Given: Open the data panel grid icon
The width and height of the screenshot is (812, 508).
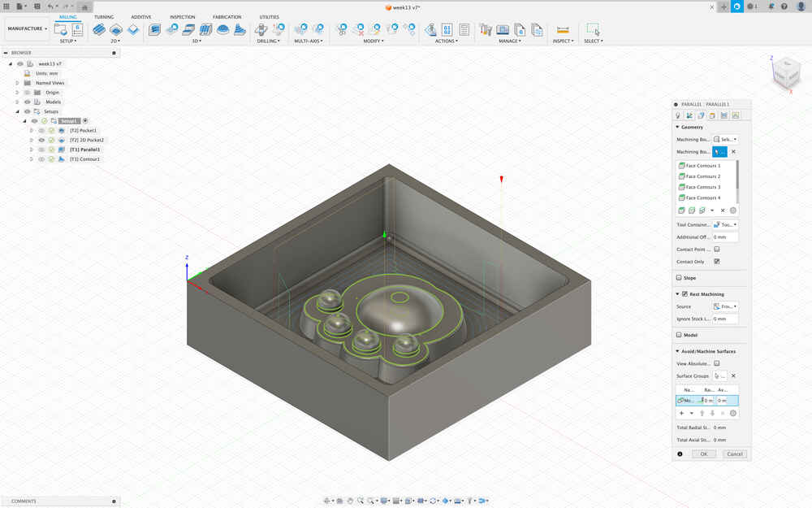Looking at the screenshot, I should pos(6,7).
